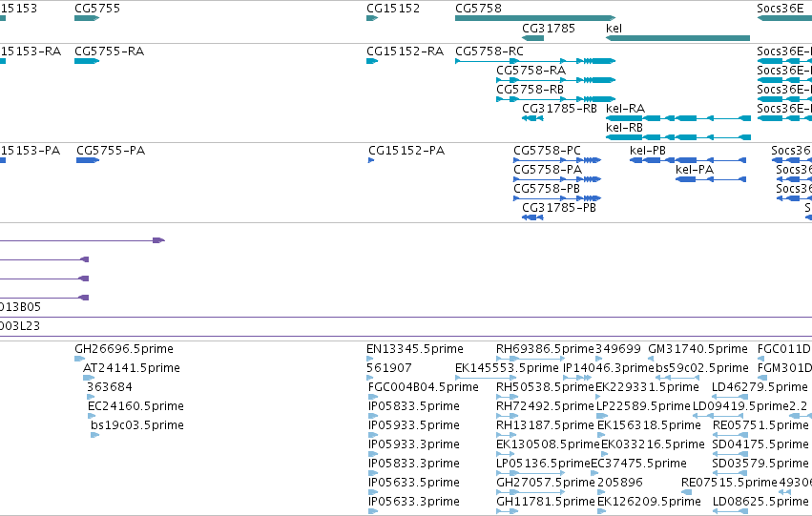Viewport: 812px width, 516px height.
Task: Open EST label GM31740.5prime
Action: [698, 349]
